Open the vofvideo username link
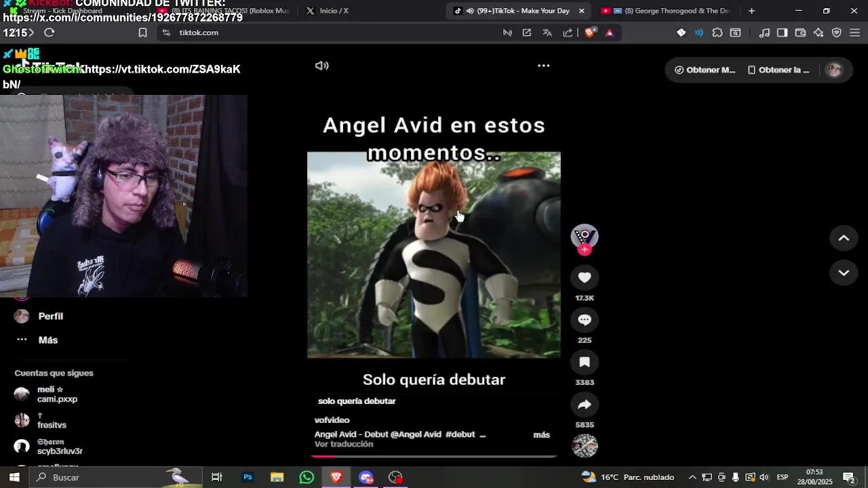Screen dimensions: 868x488 (332, 420)
